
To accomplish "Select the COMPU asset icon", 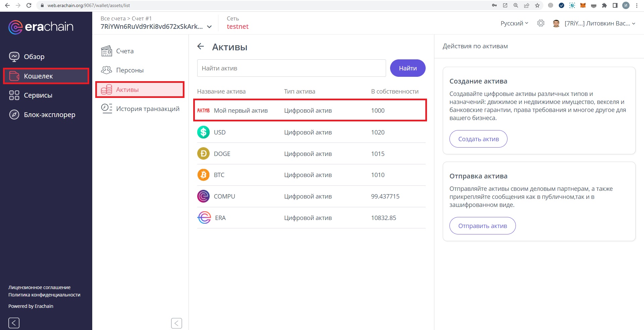I will point(203,196).
